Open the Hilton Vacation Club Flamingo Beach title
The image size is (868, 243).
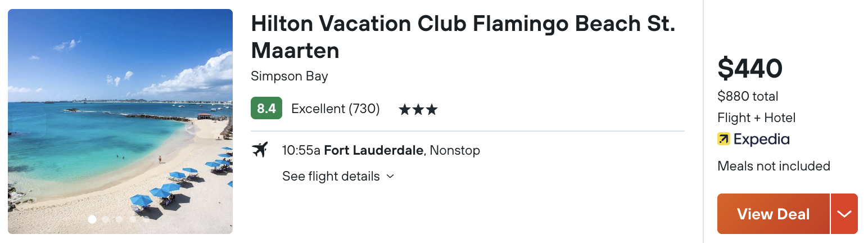[x=463, y=37]
